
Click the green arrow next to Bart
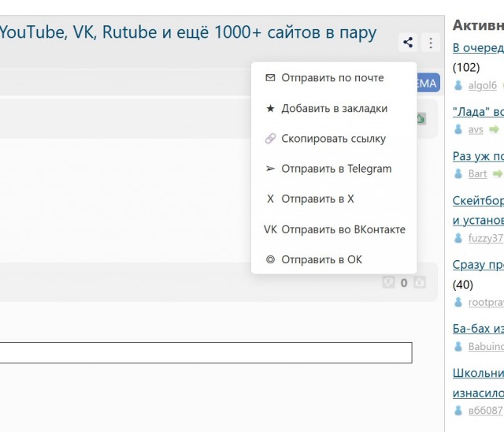pyautogui.click(x=498, y=173)
